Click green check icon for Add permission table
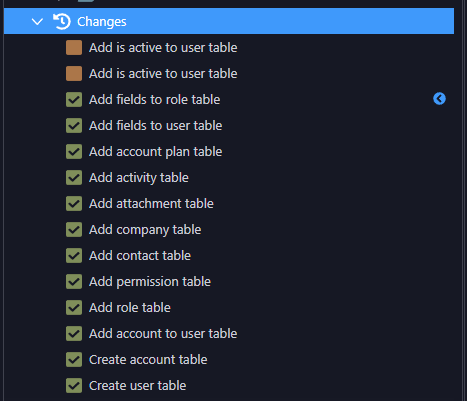 pyautogui.click(x=74, y=281)
